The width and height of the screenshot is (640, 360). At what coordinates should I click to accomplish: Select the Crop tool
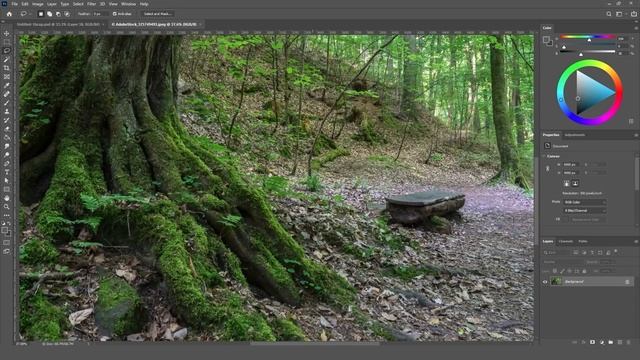pos(7,68)
